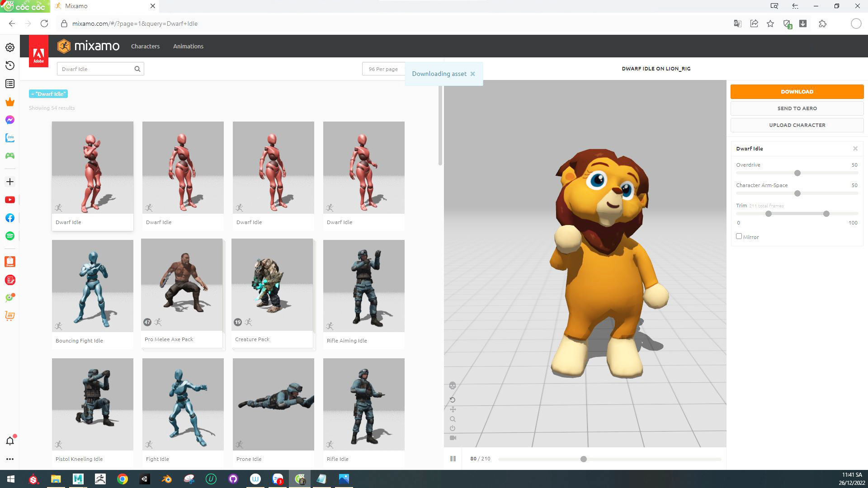Enable the Mirror checkbox
Viewport: 868px width, 488px height.
coord(739,236)
